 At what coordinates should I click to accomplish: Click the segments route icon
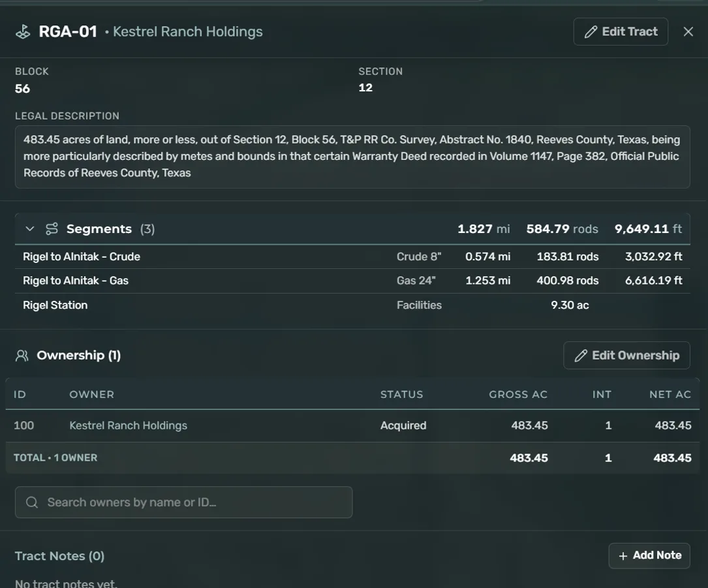tap(52, 229)
